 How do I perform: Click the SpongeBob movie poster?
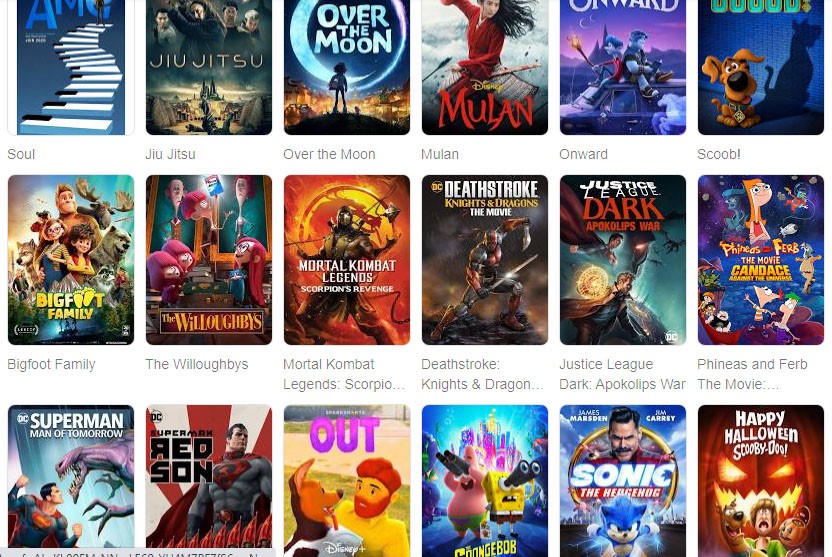tap(485, 481)
